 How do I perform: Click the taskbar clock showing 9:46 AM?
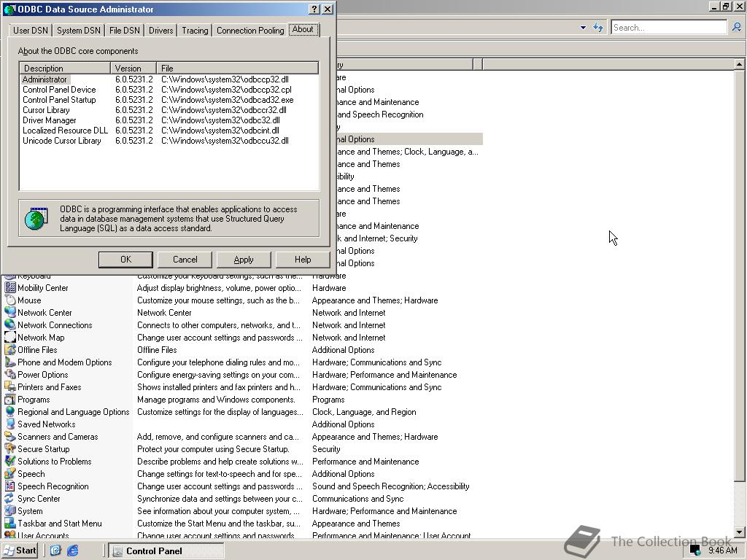[722, 551]
